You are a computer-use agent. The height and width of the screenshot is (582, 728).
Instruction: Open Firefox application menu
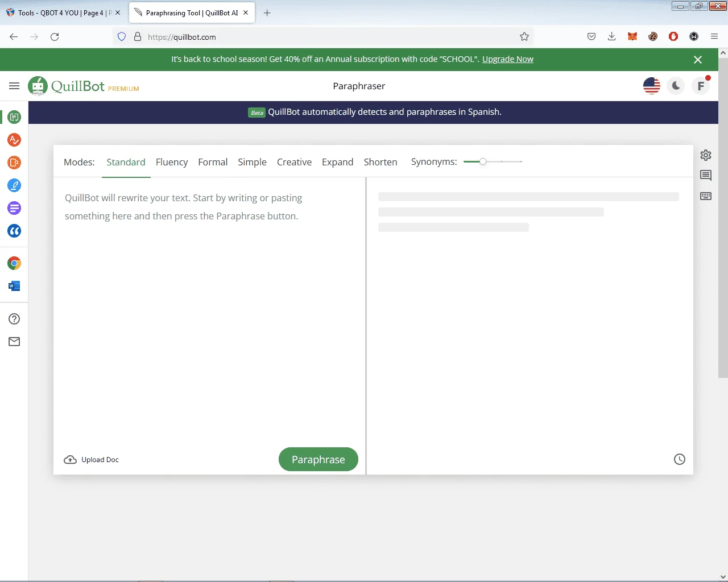click(x=714, y=36)
